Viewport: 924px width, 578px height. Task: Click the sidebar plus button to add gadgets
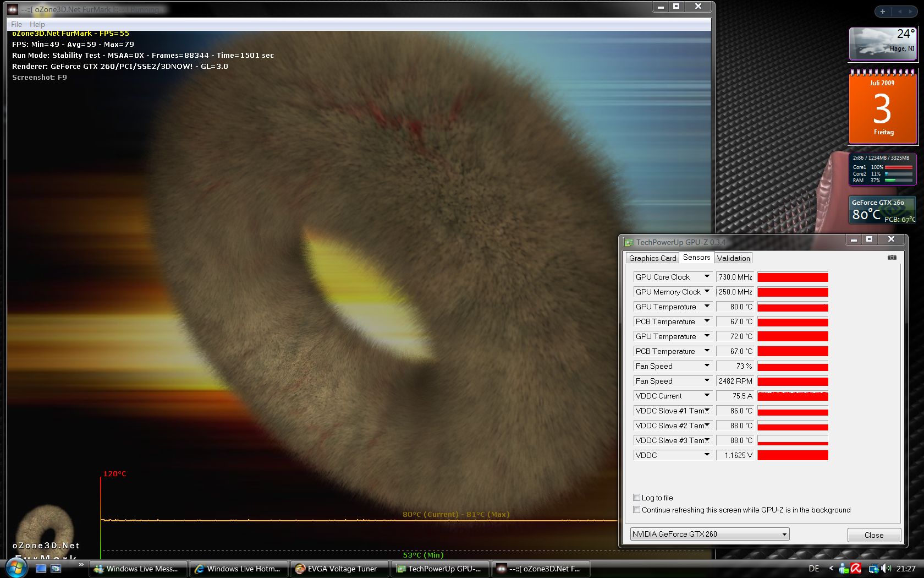tap(882, 12)
